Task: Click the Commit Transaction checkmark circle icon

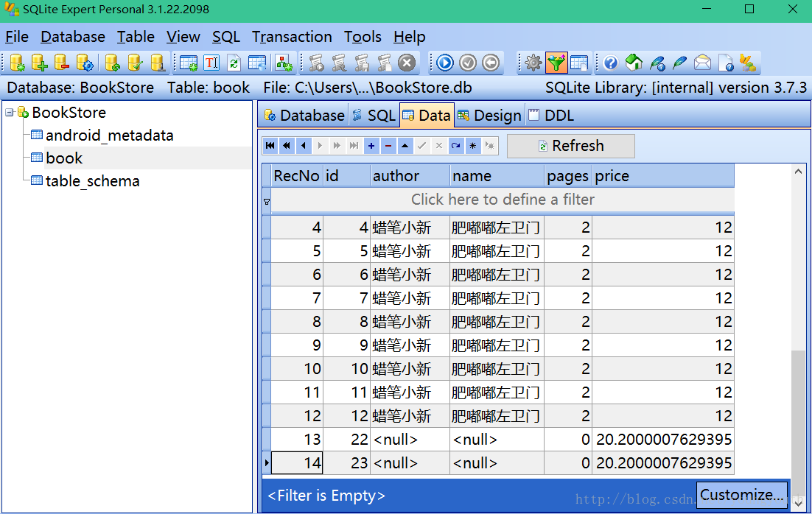Action: pyautogui.click(x=468, y=63)
